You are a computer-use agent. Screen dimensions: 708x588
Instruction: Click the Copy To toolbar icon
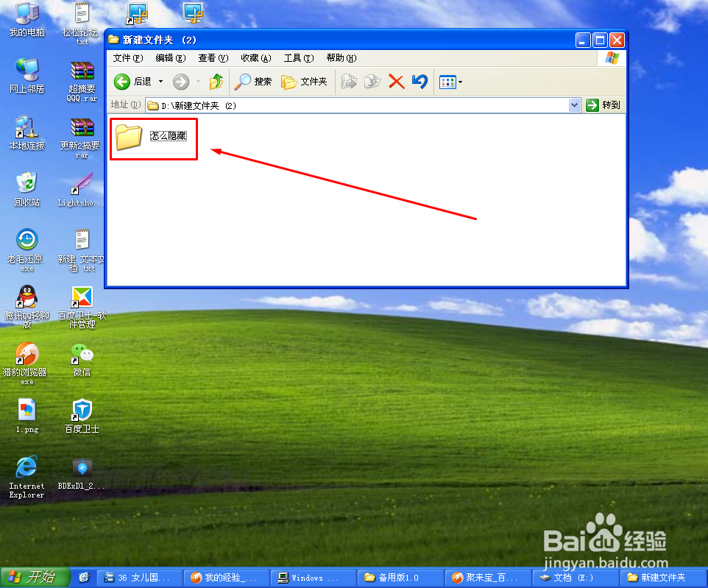pos(372,82)
